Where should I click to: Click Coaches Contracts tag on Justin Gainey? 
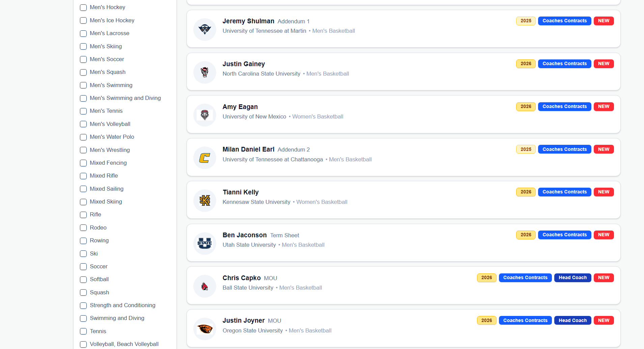tap(564, 64)
